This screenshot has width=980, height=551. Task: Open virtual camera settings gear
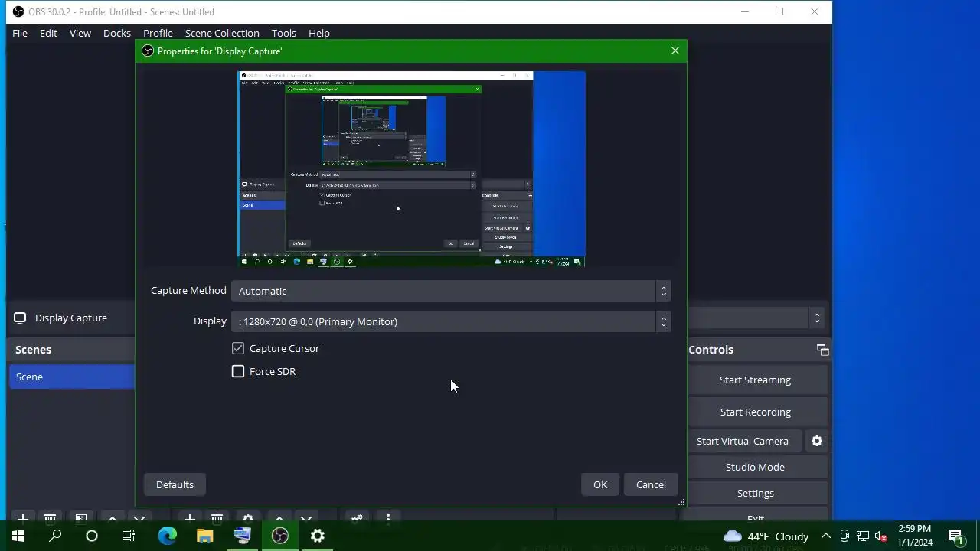817,441
